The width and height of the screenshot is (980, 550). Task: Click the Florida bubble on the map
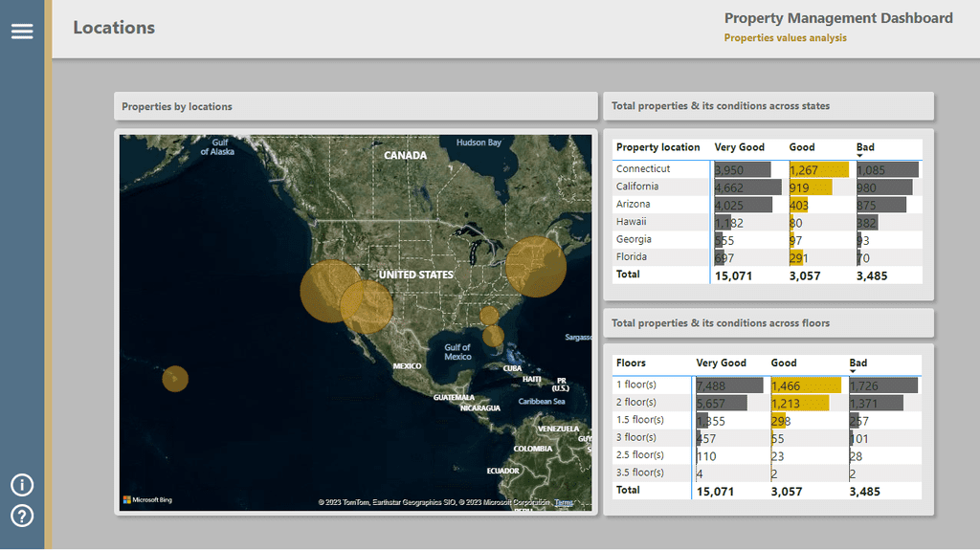click(x=493, y=337)
